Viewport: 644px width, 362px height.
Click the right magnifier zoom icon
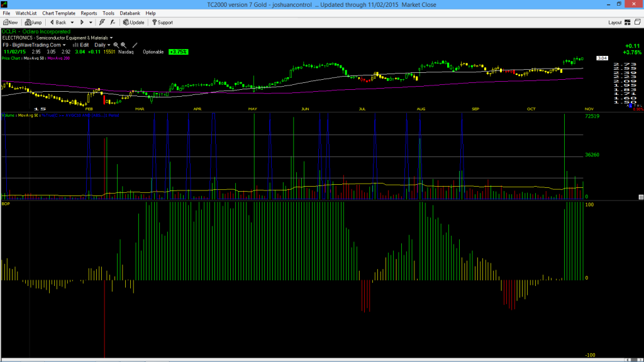pyautogui.click(x=123, y=45)
